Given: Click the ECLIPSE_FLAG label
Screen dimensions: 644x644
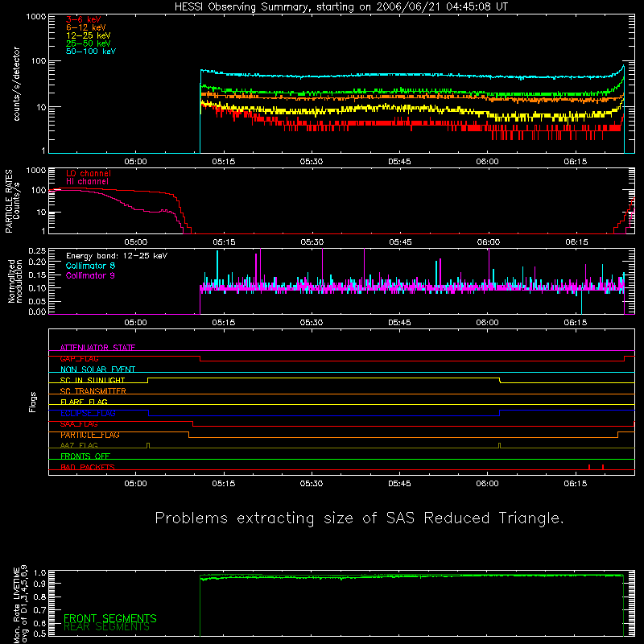Looking at the screenshot, I should coord(88,413).
